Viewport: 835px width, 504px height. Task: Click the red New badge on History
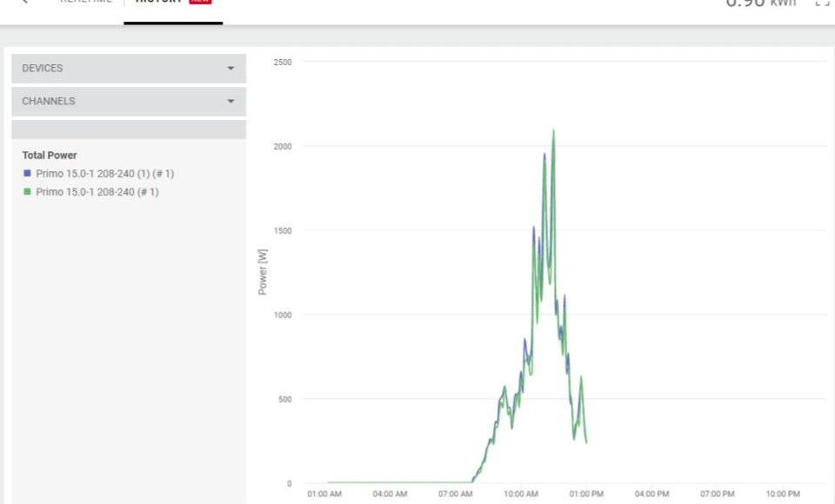click(x=200, y=2)
